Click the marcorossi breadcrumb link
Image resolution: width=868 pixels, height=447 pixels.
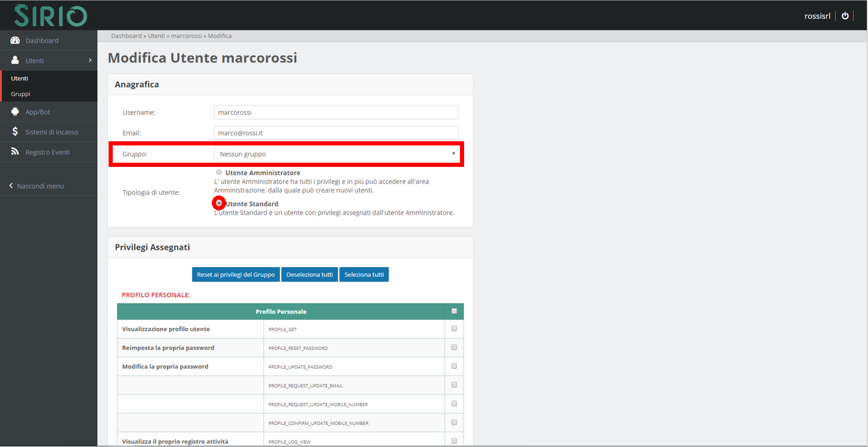click(x=187, y=36)
